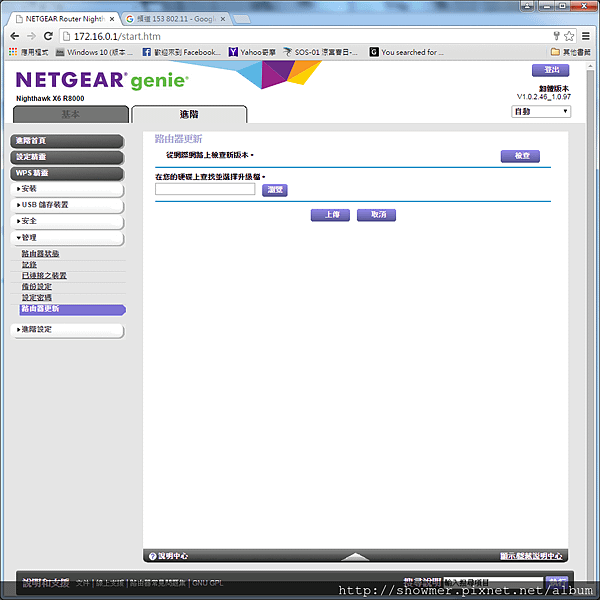Expand help center with up arrow
The width and height of the screenshot is (600, 600).
[355, 557]
